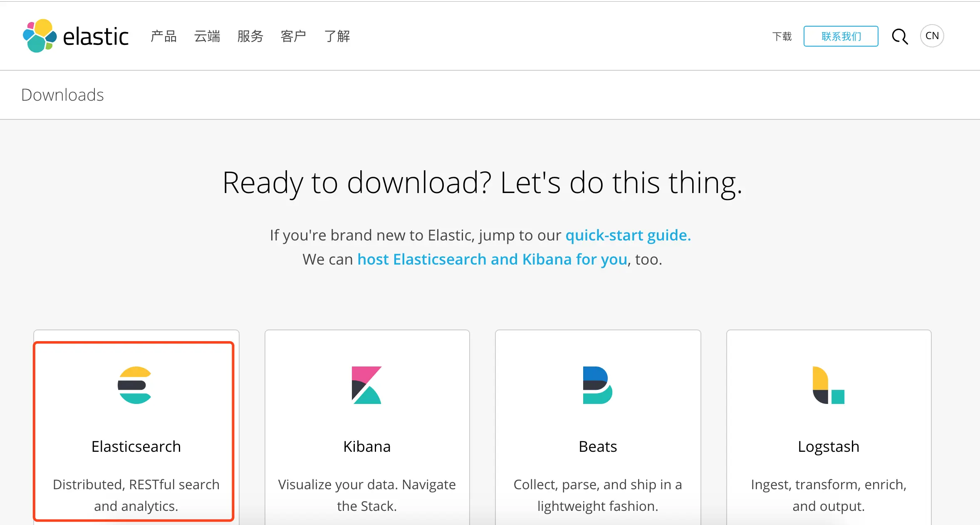Select the Elasticsearch card title
This screenshot has width=980, height=525.
coord(136,446)
